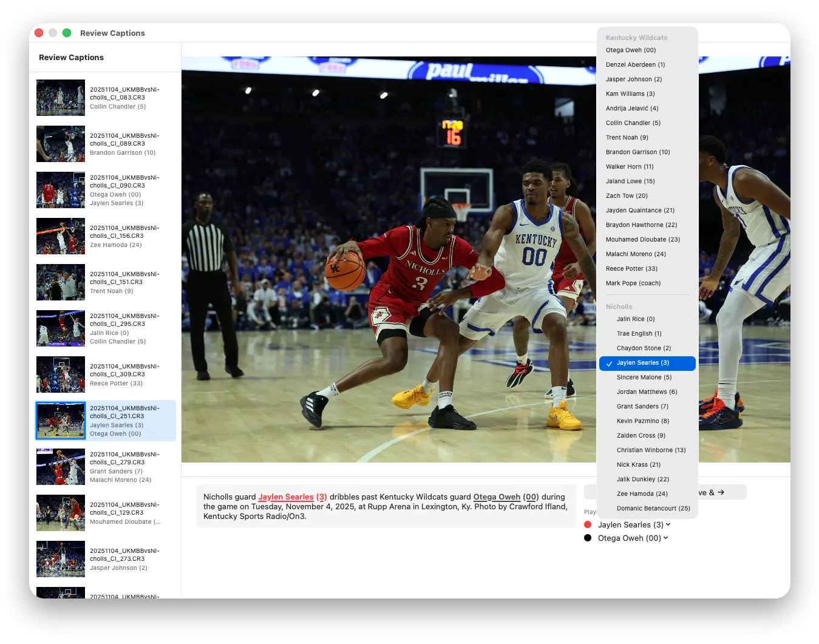Open the CI_279.CR3 Grant Sanders thumbnail

point(61,467)
